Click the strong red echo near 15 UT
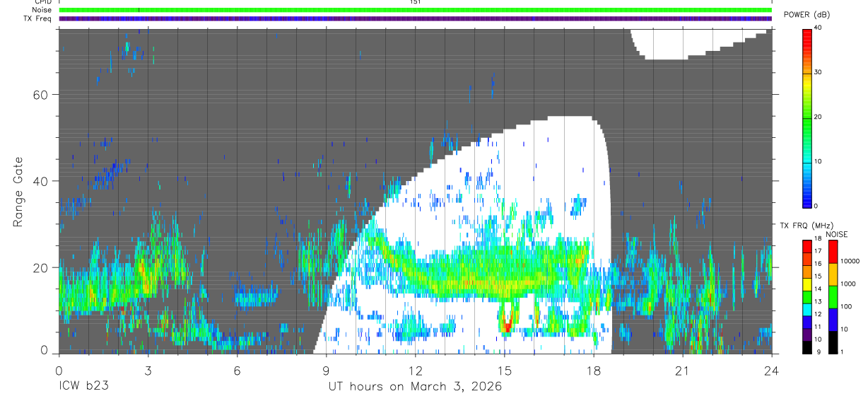 click(x=507, y=326)
